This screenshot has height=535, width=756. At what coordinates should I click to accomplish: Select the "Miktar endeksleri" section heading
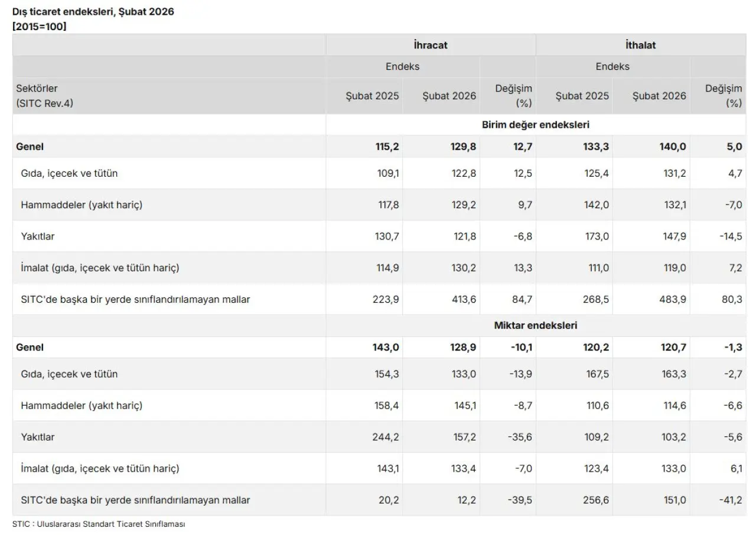[x=536, y=325]
